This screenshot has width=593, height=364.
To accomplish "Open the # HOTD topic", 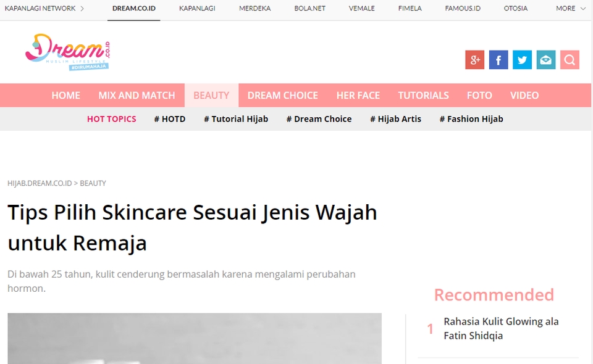I will (170, 119).
